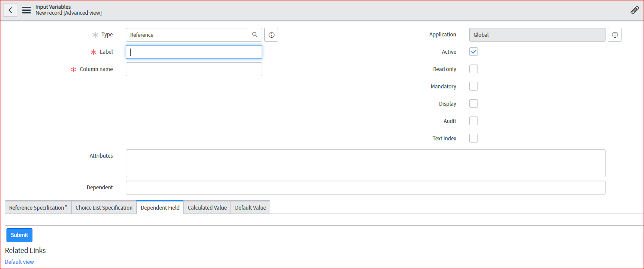Click the Application field showing Global
644x269 pixels.
pos(537,35)
